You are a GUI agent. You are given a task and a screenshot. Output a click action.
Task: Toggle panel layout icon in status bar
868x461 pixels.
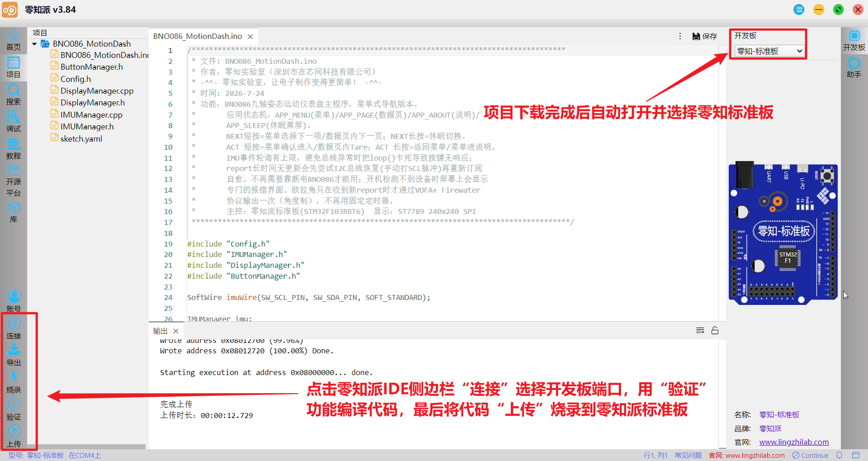point(856,455)
